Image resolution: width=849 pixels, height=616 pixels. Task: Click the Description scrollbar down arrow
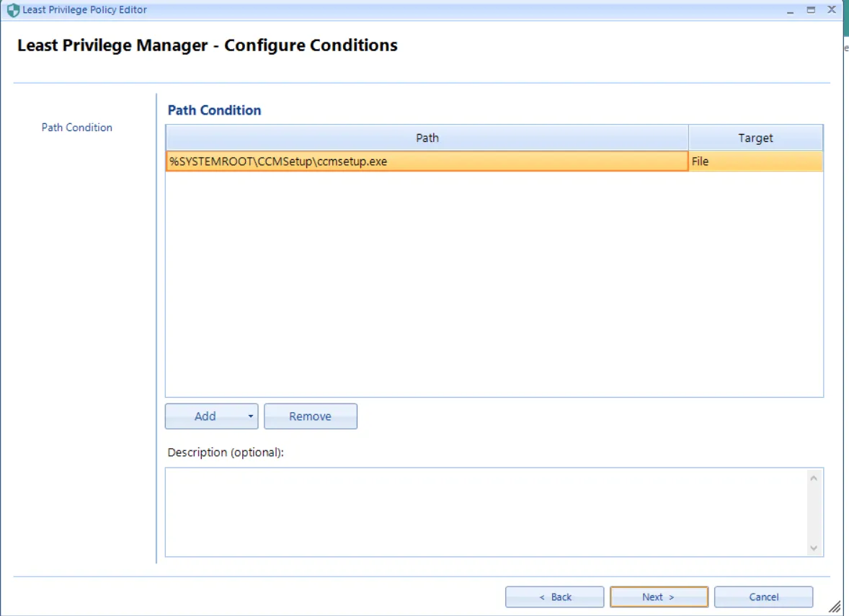coord(814,548)
